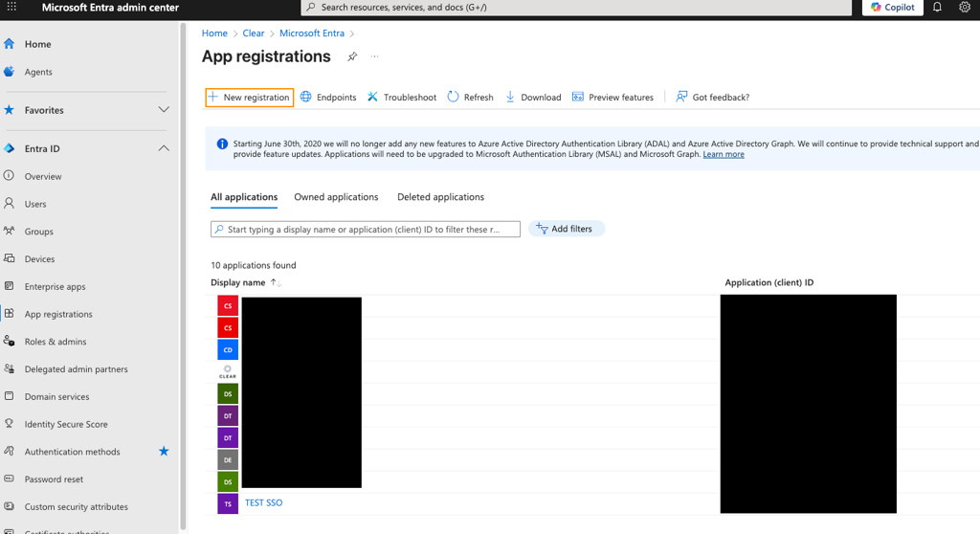
Task: Click the Add filters button
Action: [x=567, y=229]
